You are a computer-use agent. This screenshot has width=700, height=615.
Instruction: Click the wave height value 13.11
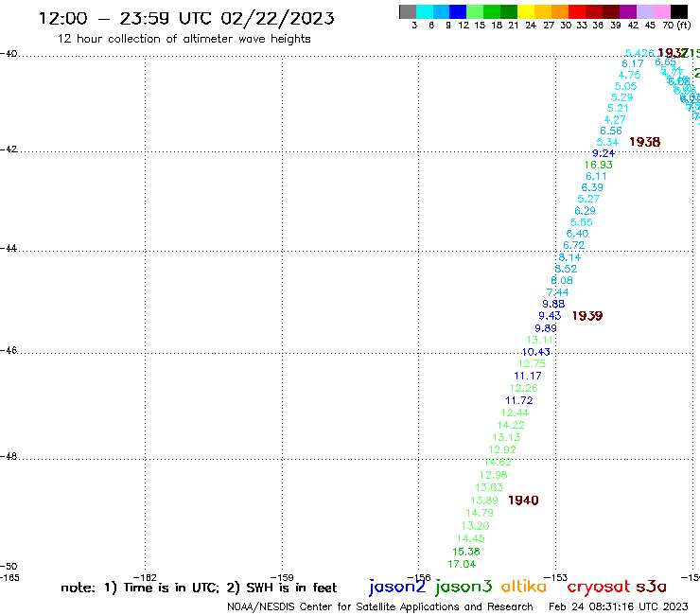tap(540, 340)
